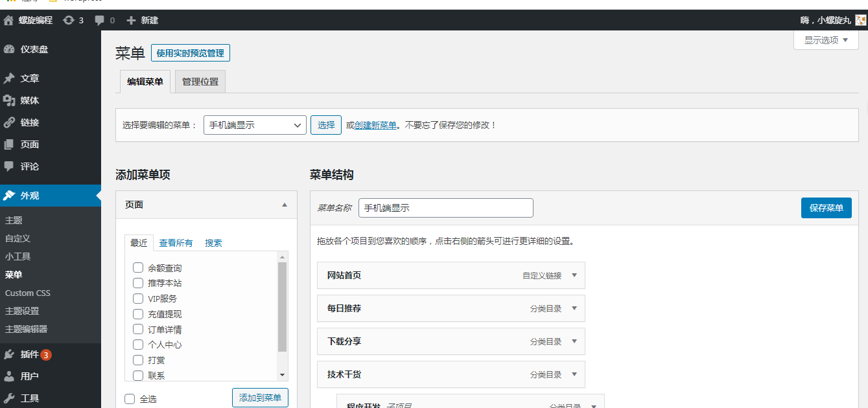Click the wrench icon for 工具
Viewport: 868px width, 408px height.
tap(9, 398)
